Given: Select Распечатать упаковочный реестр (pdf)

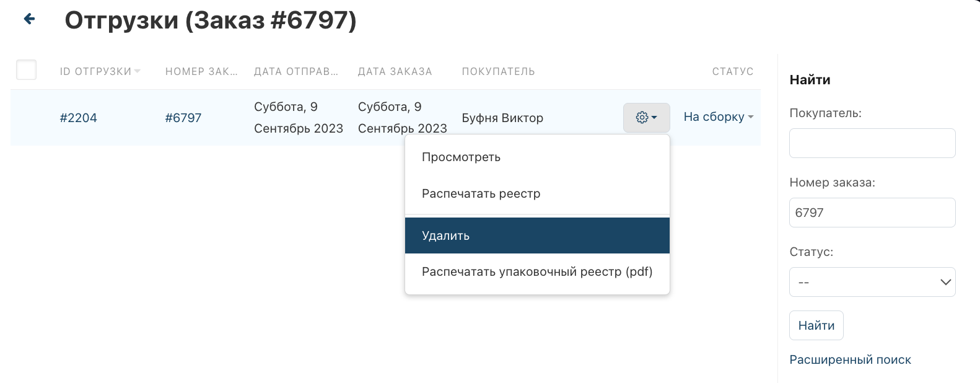Looking at the screenshot, I should tap(536, 271).
